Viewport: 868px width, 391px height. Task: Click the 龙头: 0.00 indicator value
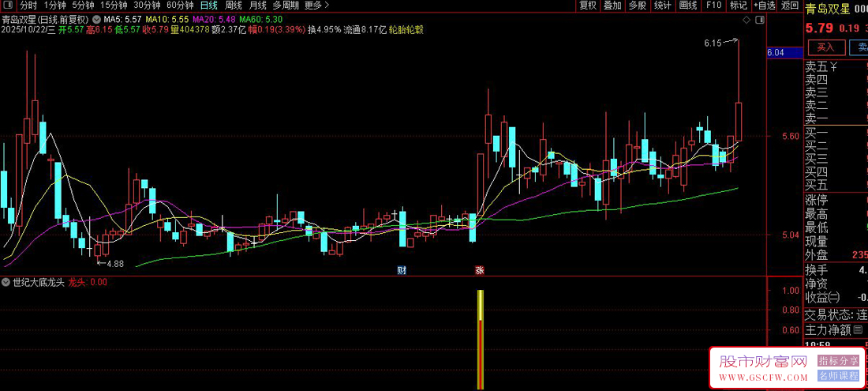coord(88,282)
